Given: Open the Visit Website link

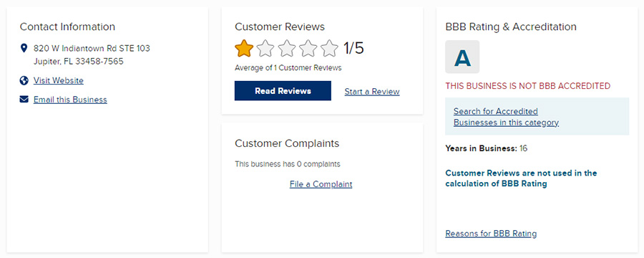Looking at the screenshot, I should [x=59, y=80].
